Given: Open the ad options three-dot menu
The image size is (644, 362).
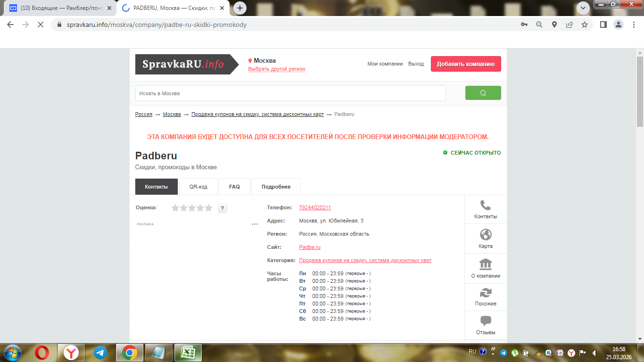Looking at the screenshot, I should coord(255,224).
